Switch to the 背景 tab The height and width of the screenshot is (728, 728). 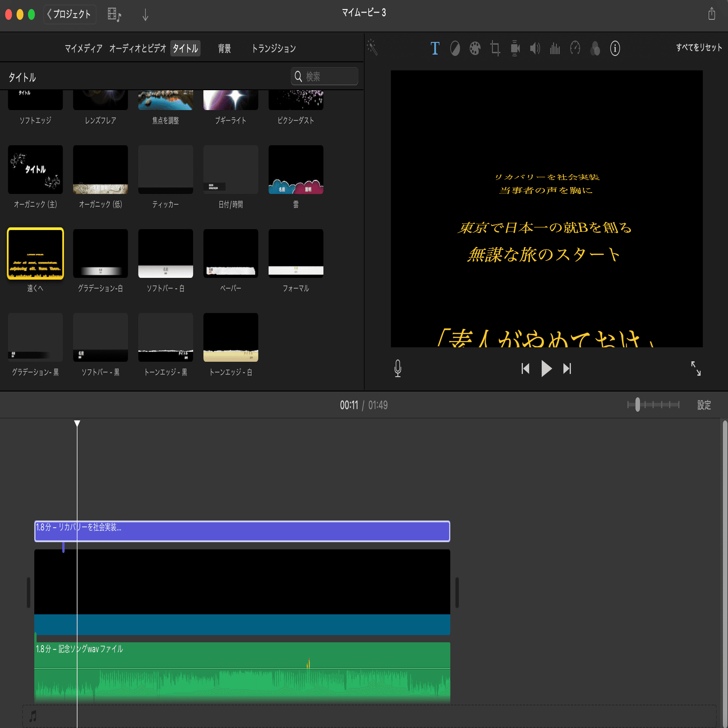(x=225, y=48)
